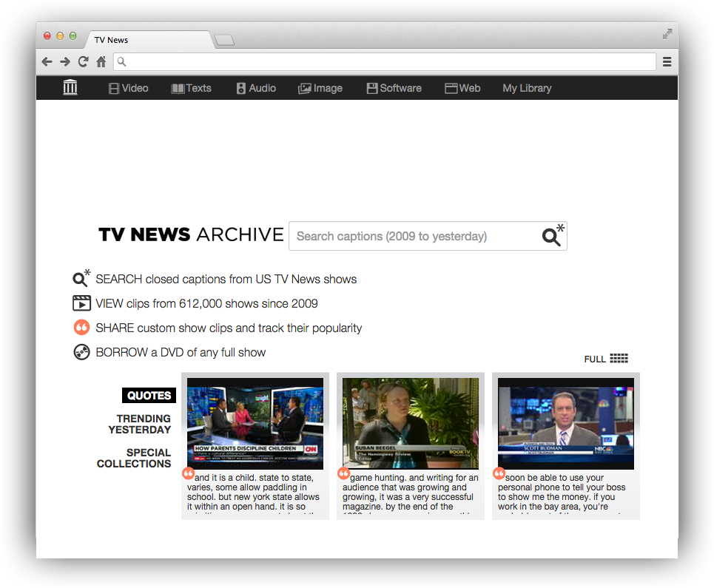Click 'SEARCH closed captions from US TV News shows'

226,279
